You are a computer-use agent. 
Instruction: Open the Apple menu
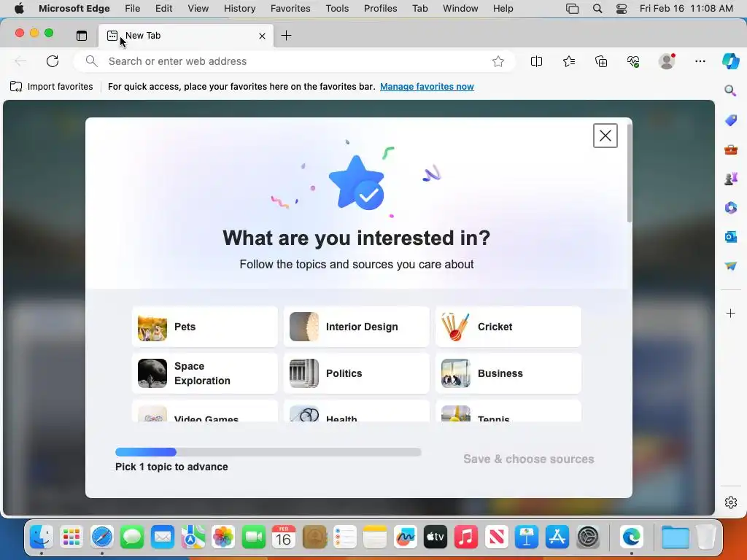(19, 8)
